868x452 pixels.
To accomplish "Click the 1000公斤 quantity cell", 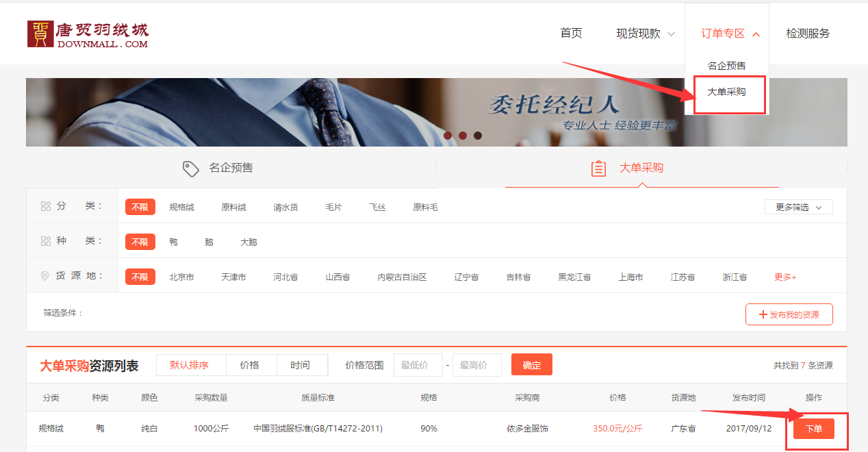I will coord(212,429).
